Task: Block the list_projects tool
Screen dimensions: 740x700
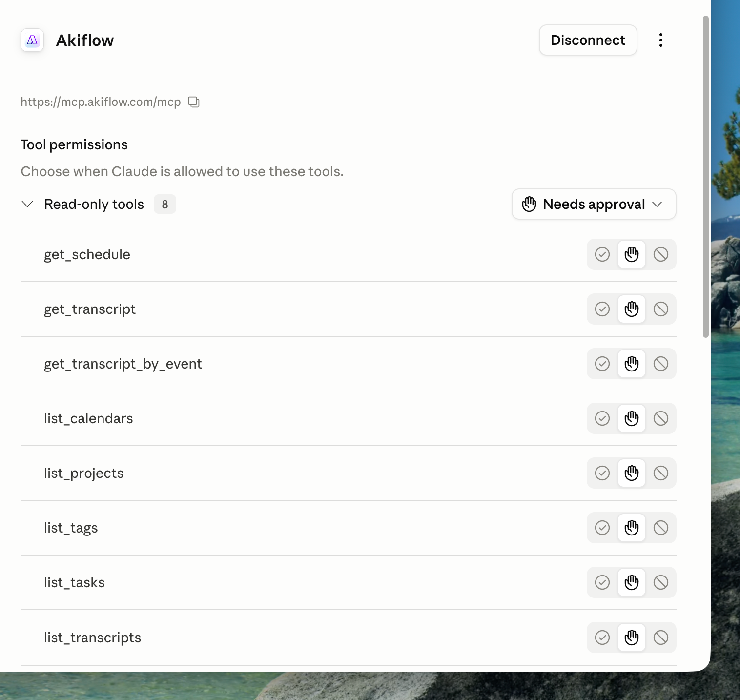Action: pos(661,473)
